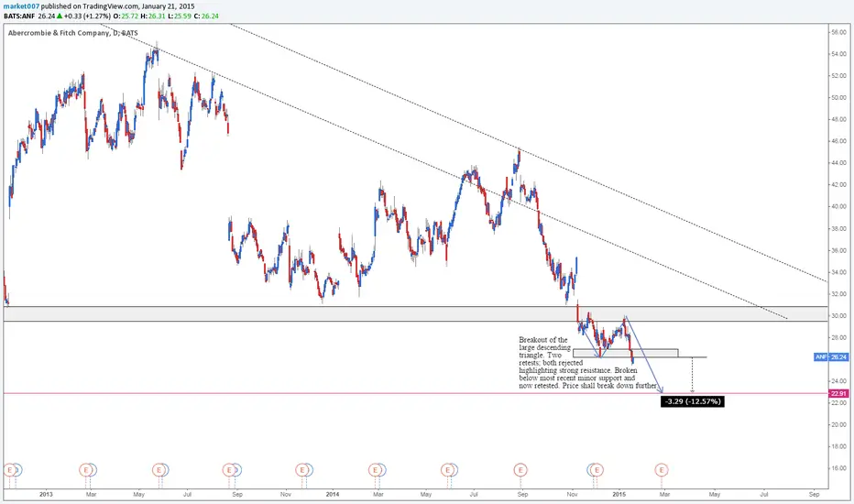Click earnings E marker above Mar 2015
Screen dimensions: 854x504
pyautogui.click(x=662, y=470)
